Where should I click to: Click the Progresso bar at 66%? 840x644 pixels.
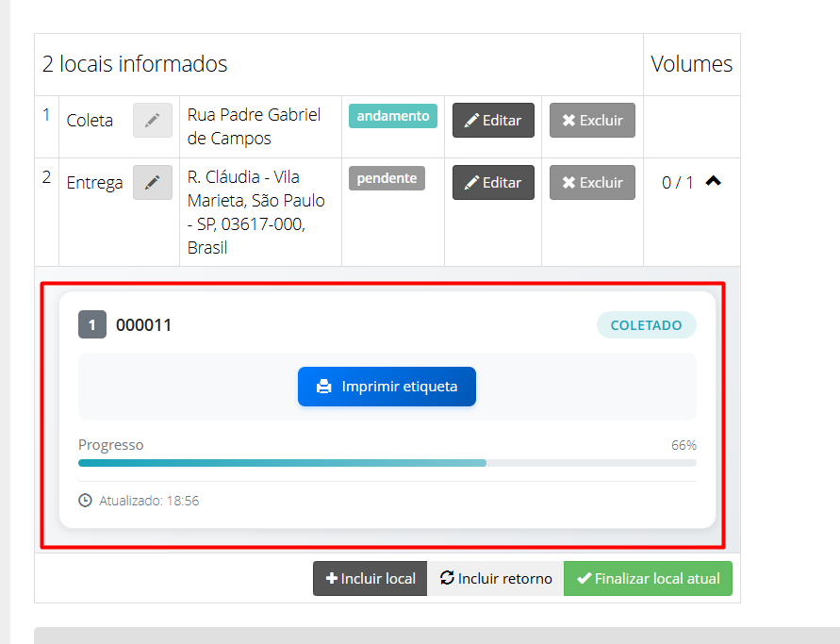387,463
